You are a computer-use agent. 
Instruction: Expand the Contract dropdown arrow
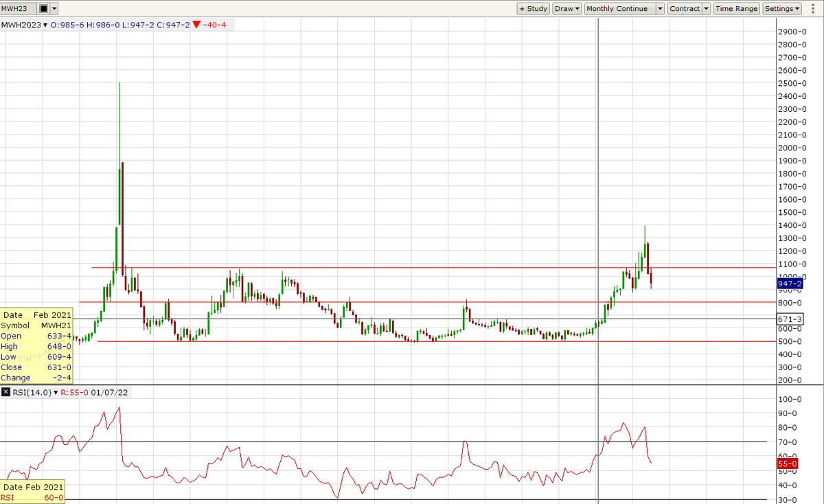point(706,9)
